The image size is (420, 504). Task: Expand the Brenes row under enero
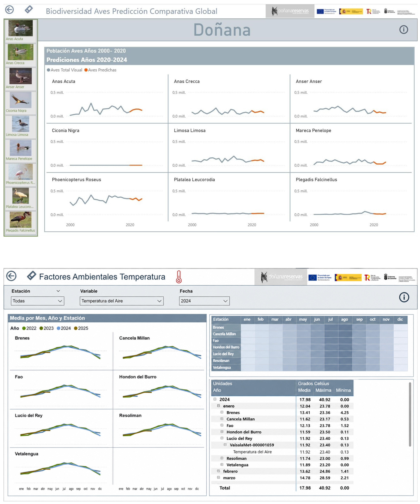222,412
